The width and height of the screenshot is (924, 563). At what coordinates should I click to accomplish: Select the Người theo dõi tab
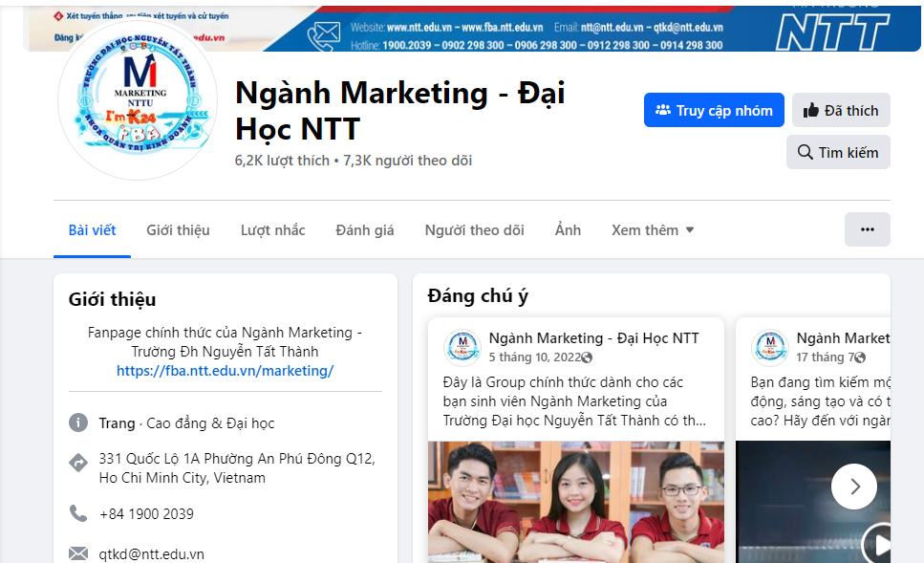point(474,230)
